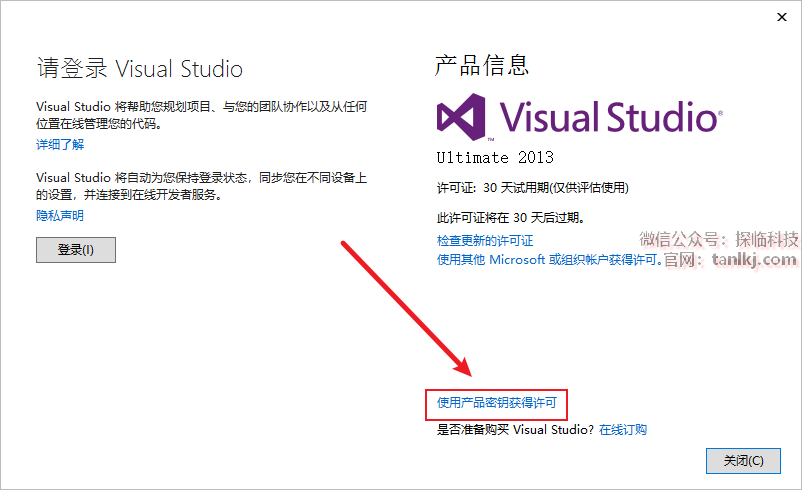Click the Visual Studio logo image
Screen dimensions: 802x490
[x=580, y=117]
